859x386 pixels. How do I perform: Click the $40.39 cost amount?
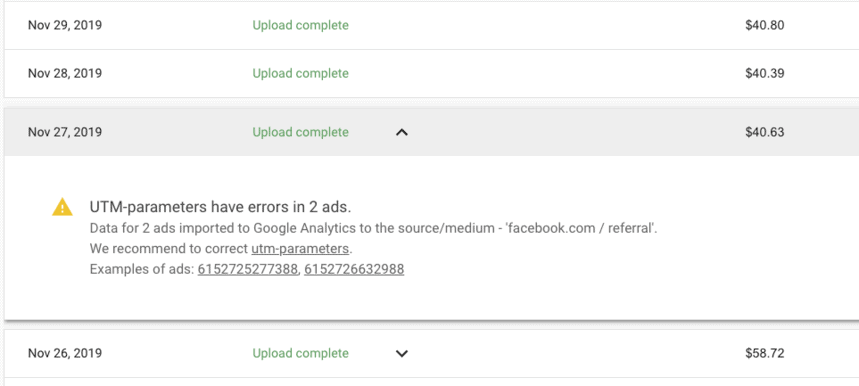tap(765, 73)
